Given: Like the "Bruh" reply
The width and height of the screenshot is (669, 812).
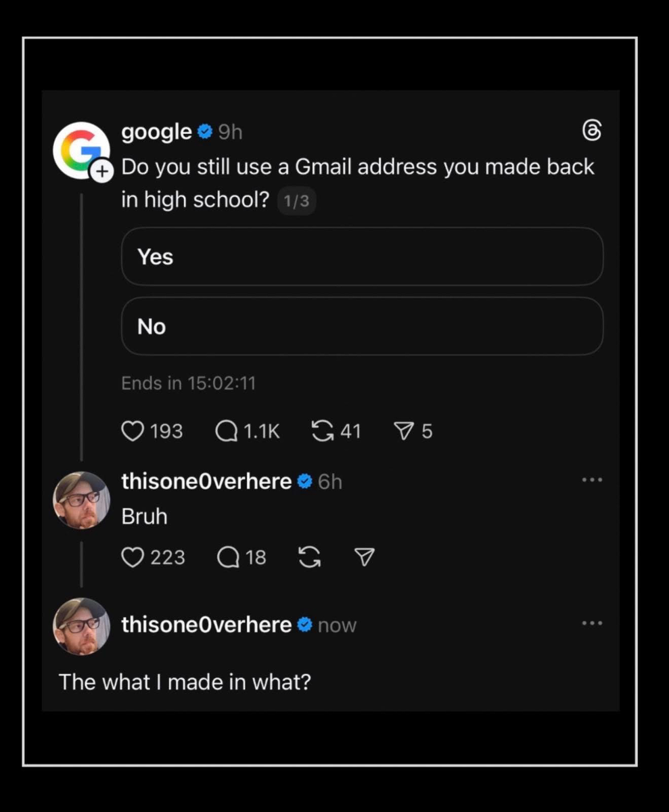Looking at the screenshot, I should coord(132,557).
